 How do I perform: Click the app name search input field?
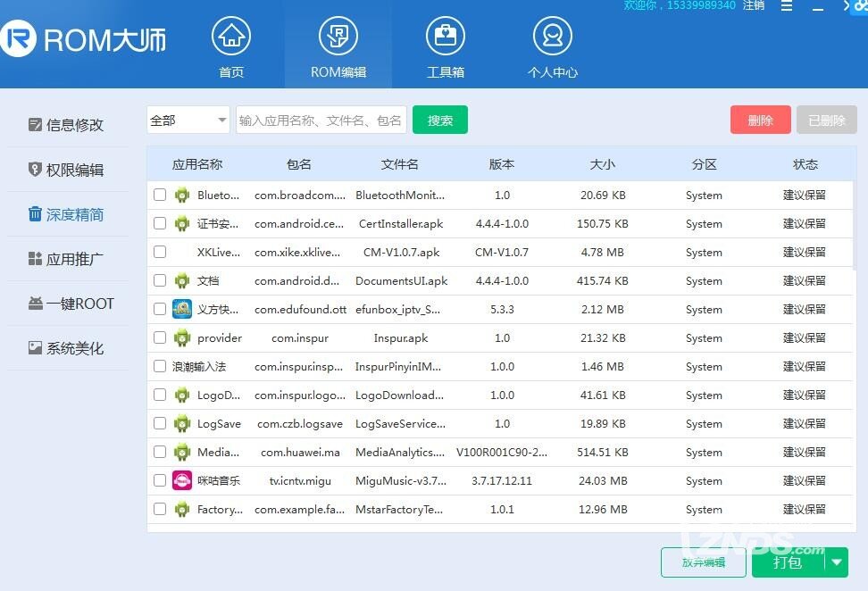coord(321,121)
